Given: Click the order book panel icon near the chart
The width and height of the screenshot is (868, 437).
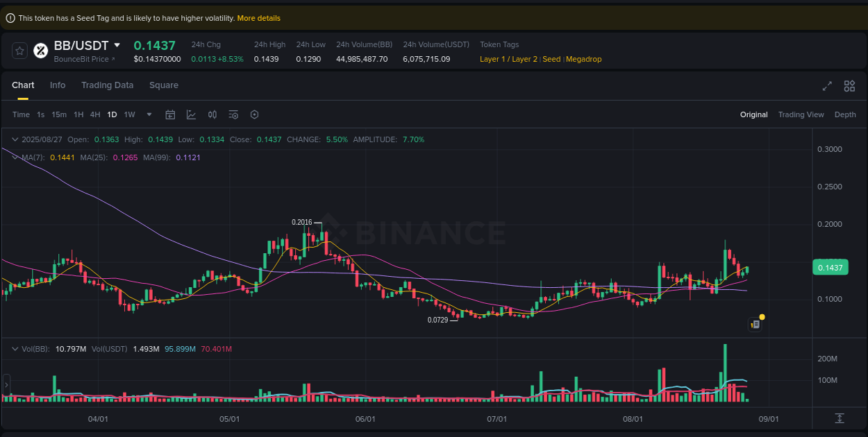Looking at the screenshot, I should point(756,323).
